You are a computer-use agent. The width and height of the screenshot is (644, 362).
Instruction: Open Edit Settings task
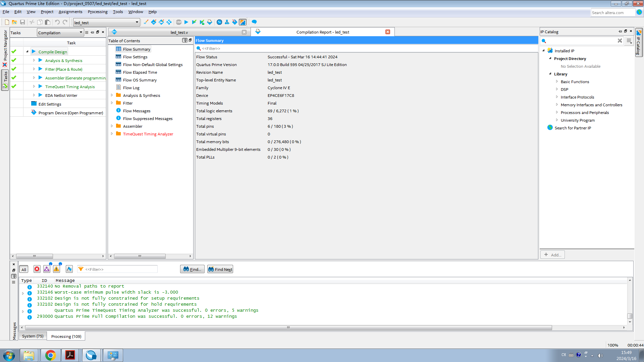(50, 104)
